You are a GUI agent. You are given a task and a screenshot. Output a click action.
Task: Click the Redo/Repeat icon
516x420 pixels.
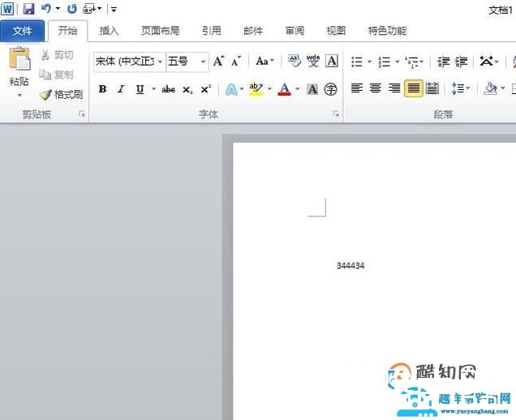pos(71,9)
